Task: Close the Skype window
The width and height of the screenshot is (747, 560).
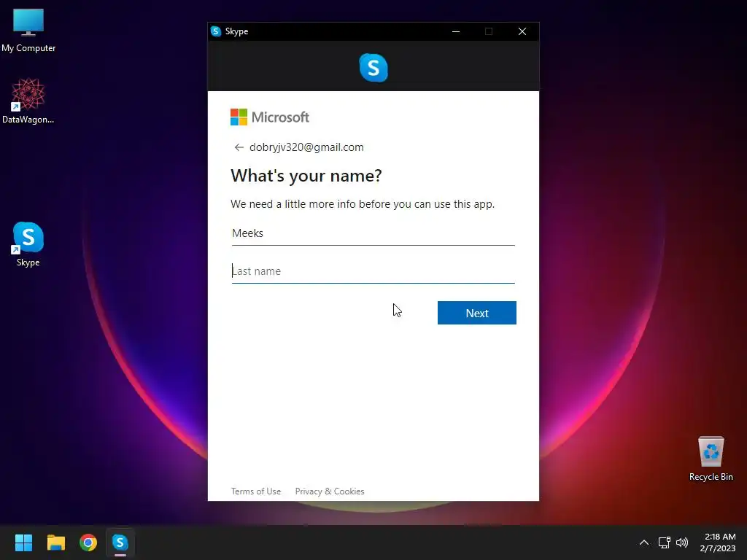Action: [x=522, y=31]
